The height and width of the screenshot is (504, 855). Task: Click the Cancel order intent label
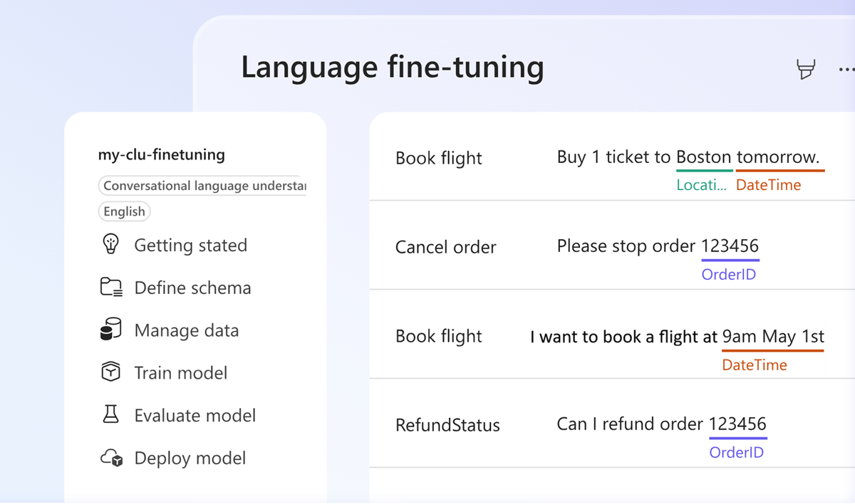point(446,247)
